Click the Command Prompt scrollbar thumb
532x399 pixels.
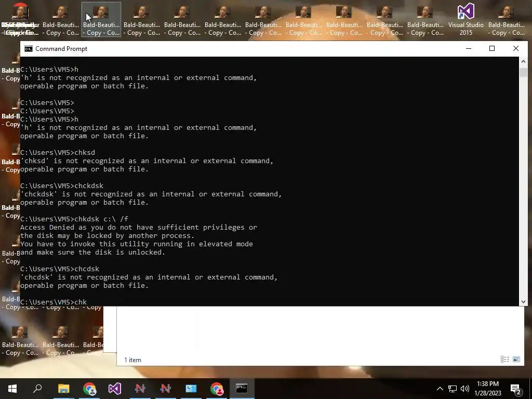[523, 72]
